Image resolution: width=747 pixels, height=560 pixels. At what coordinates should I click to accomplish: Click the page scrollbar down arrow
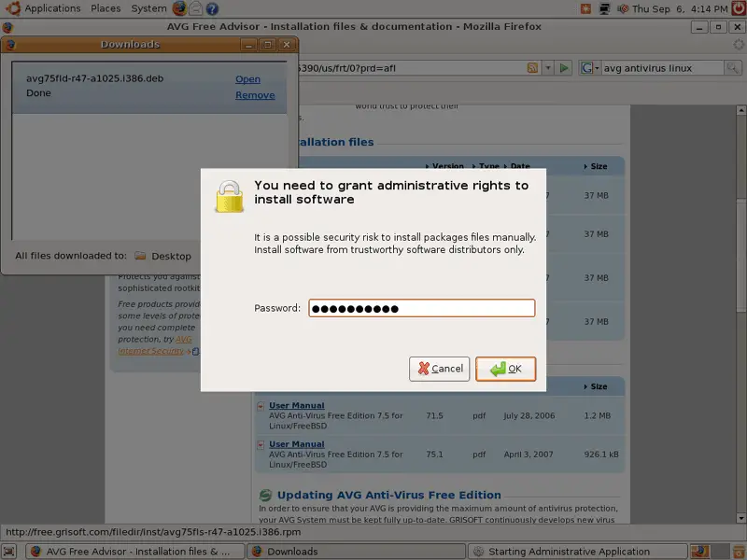(740, 518)
